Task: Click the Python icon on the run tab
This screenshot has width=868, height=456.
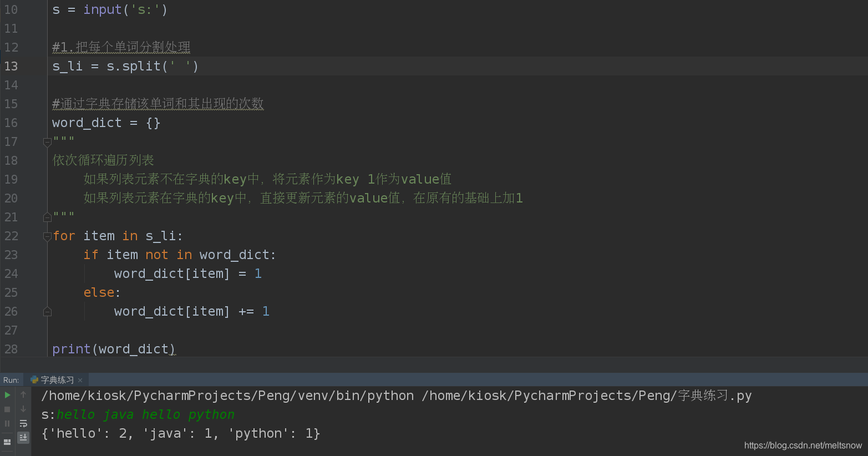Action: 34,380
